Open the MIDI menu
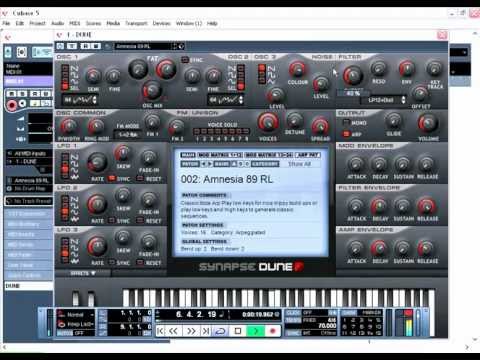Screen dimensions: 480x360 tap(75, 23)
